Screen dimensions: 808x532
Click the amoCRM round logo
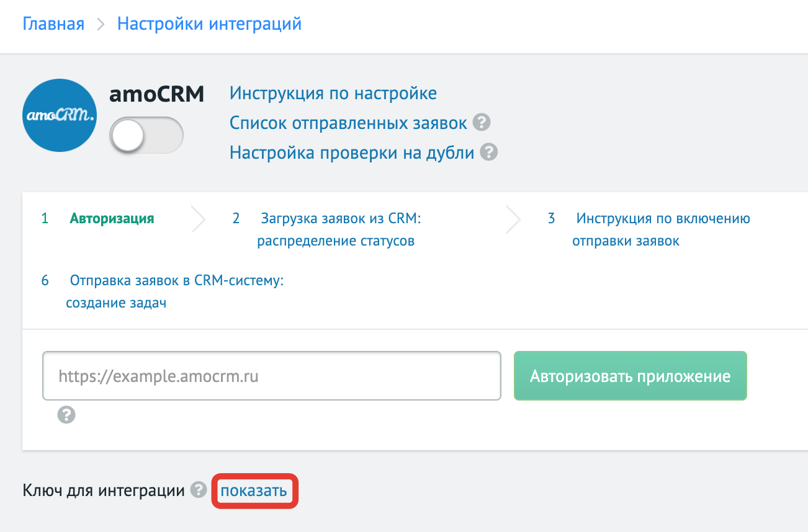(x=60, y=116)
